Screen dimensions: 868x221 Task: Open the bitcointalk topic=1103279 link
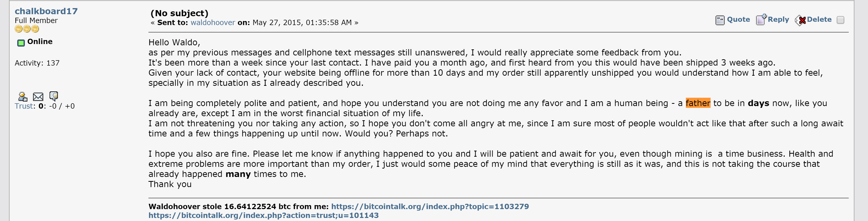tap(430, 206)
